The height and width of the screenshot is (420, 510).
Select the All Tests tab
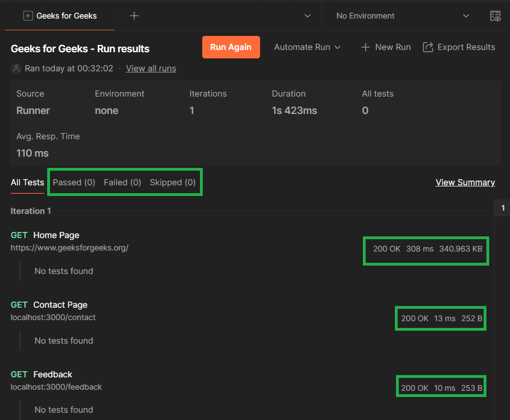pos(27,182)
